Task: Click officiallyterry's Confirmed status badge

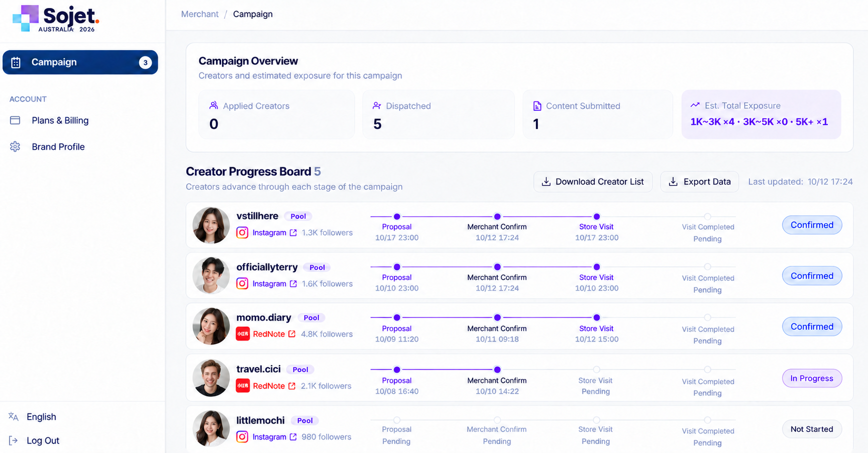Action: (812, 275)
